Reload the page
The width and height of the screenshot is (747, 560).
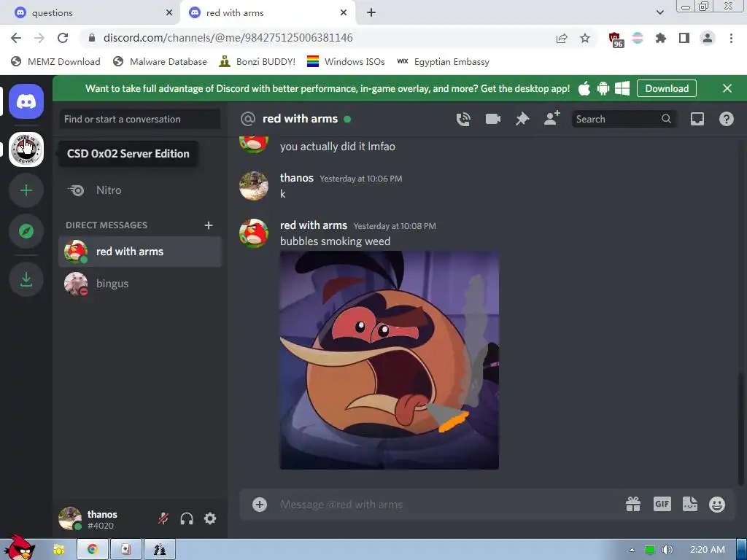tap(63, 38)
